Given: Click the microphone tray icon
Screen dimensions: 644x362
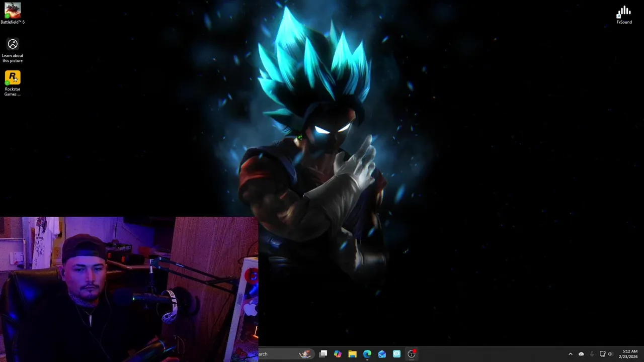Looking at the screenshot, I should [x=592, y=354].
